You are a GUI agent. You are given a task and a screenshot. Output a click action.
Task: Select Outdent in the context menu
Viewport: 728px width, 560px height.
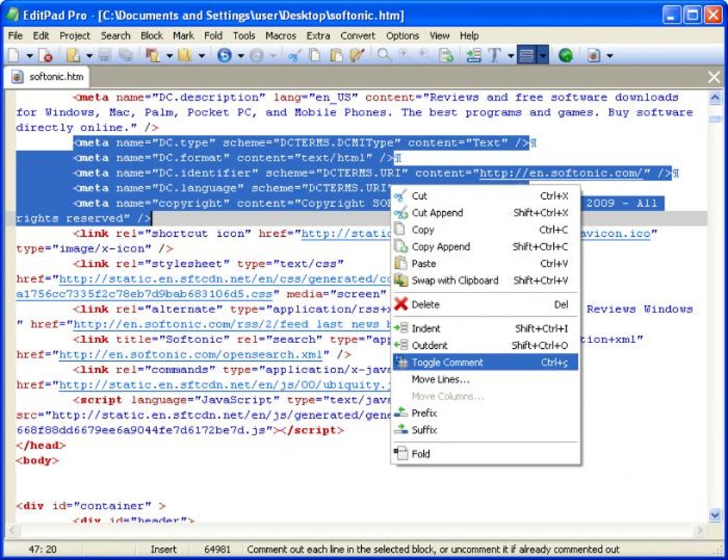coord(485,345)
